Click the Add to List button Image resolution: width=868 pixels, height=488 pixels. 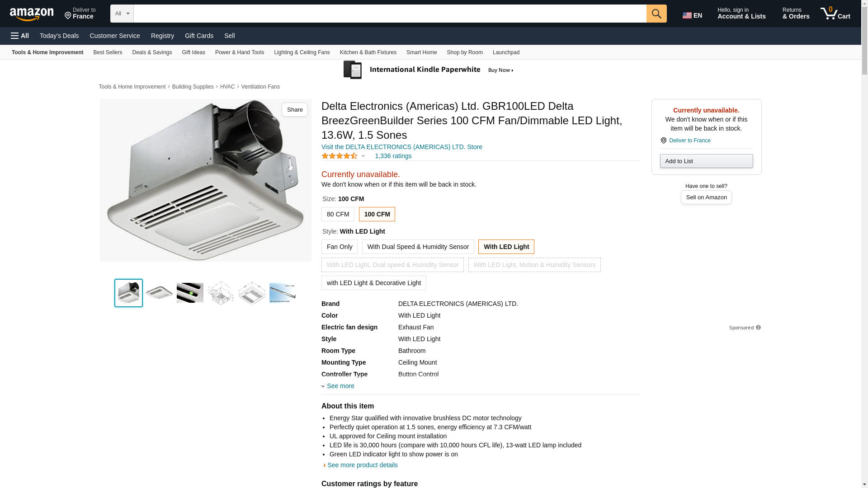coord(706,161)
